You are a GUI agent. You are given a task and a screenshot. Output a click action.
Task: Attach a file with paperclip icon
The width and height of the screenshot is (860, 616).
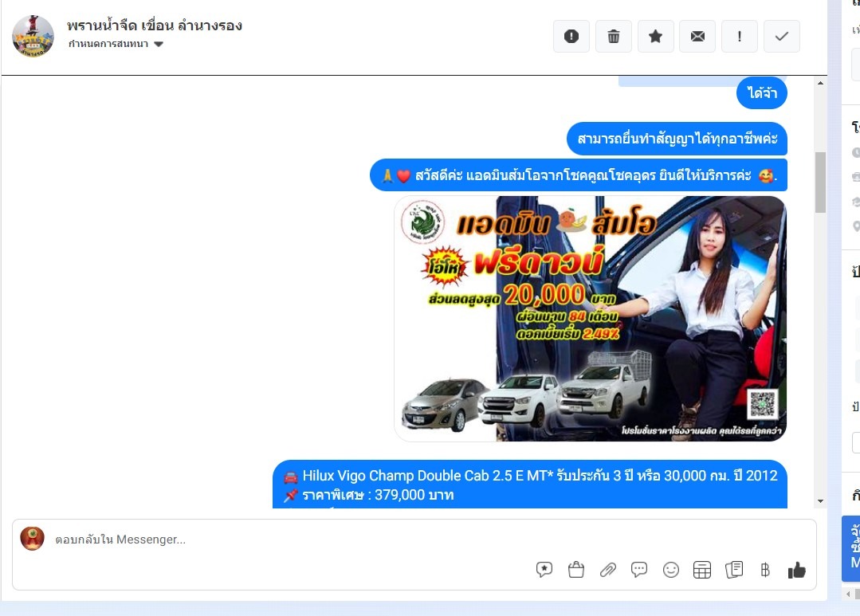click(x=607, y=570)
